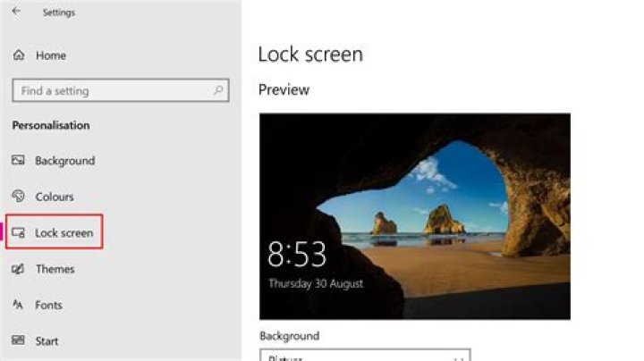The image size is (644, 361).
Task: Click the magnifier icon in the search box
Action: pos(217,90)
